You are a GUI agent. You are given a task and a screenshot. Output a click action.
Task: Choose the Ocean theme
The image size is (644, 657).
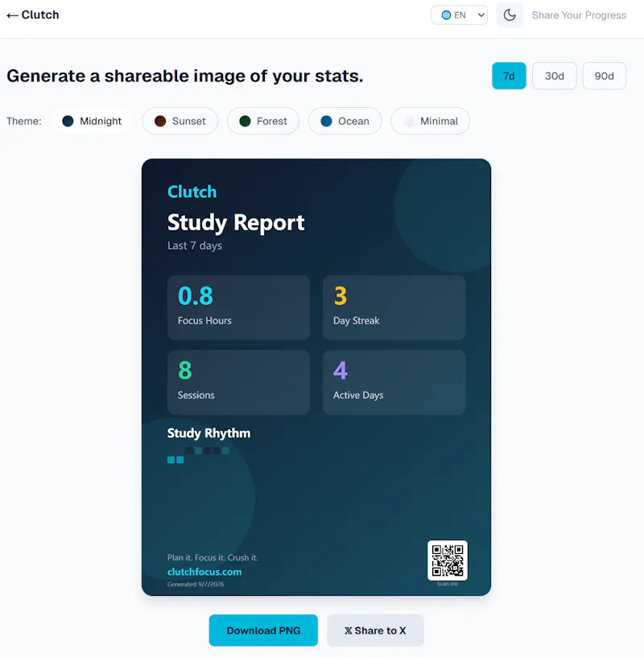tap(345, 121)
